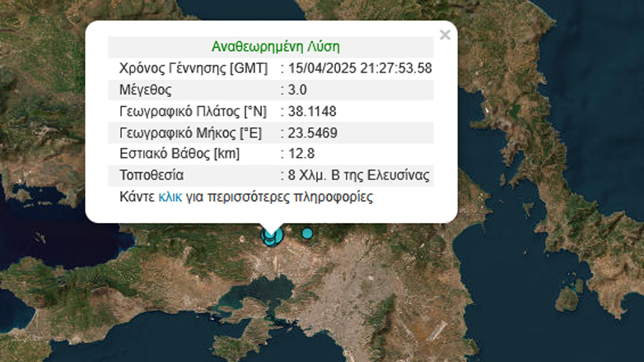644x362 pixels.
Task: Select the latitude value 38.1148
Action: pos(312,111)
